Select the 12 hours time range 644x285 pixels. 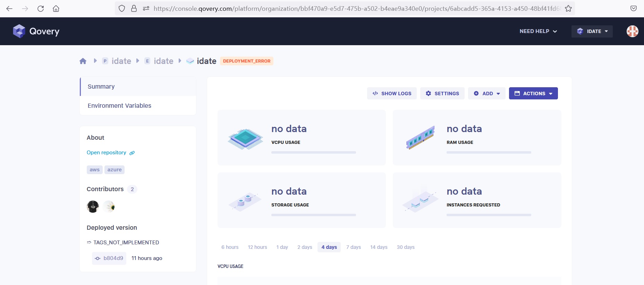(x=257, y=247)
